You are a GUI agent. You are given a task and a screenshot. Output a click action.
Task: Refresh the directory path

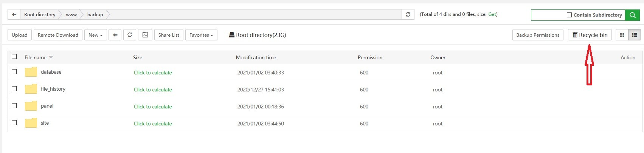tap(408, 15)
